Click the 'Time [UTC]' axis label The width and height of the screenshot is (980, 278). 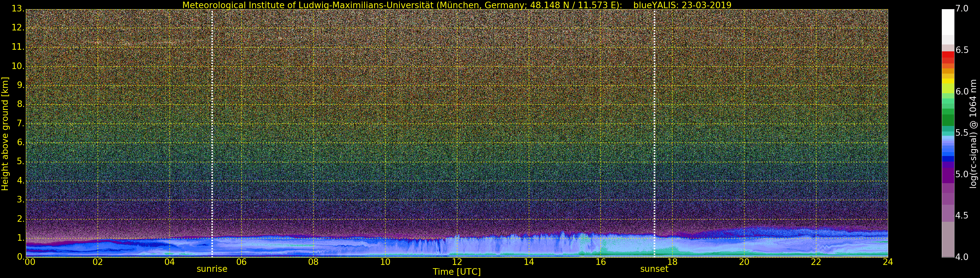tap(457, 272)
